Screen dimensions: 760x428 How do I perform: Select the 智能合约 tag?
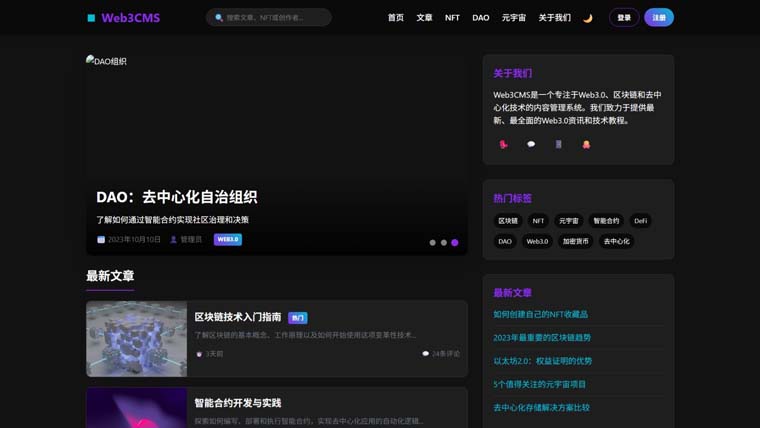606,221
